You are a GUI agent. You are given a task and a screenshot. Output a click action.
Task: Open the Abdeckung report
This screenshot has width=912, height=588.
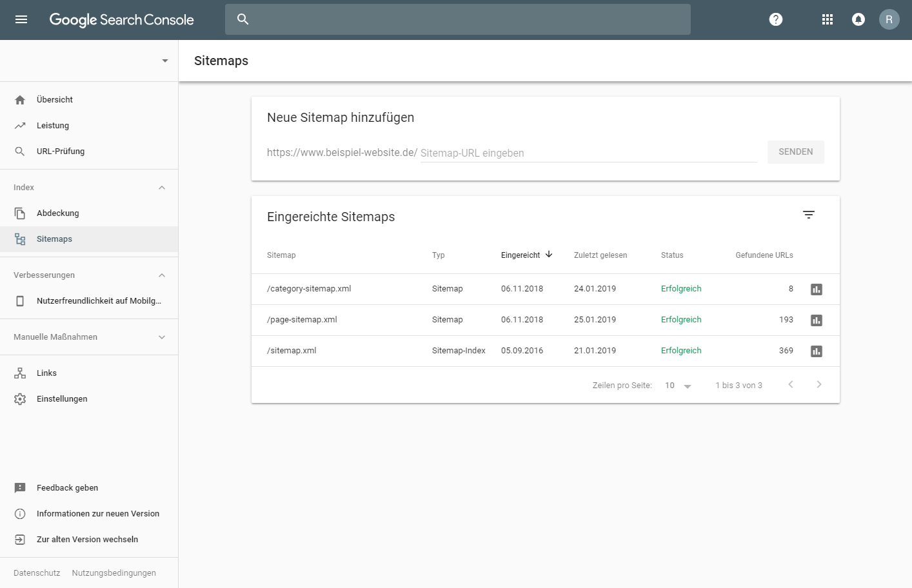tap(89, 213)
